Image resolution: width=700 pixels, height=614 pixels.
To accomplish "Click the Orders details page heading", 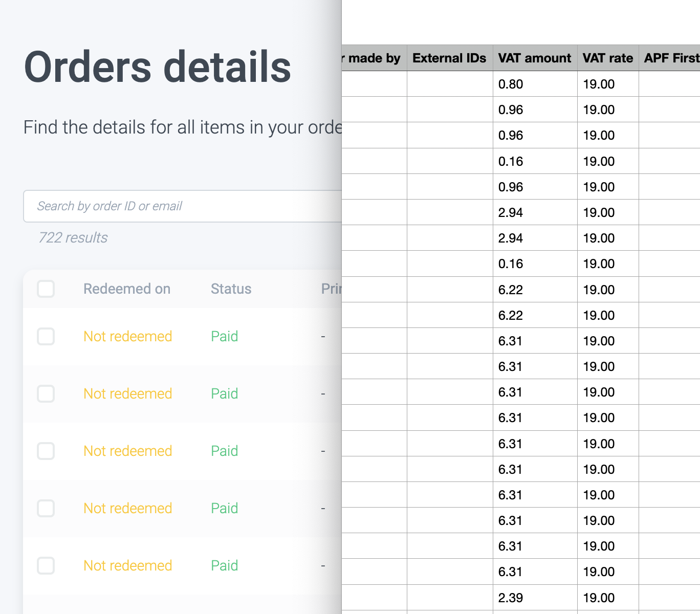I will pos(158,67).
